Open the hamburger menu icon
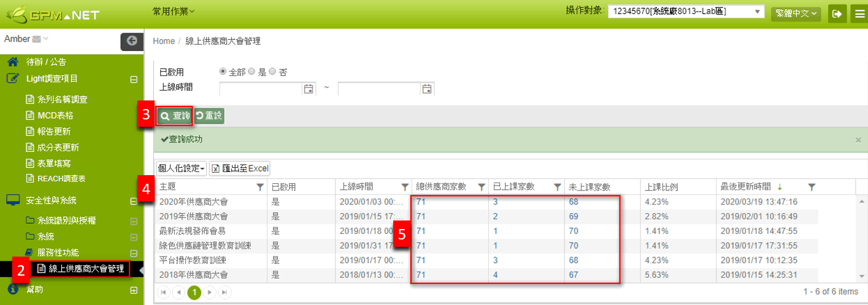The width and height of the screenshot is (868, 305). click(859, 13)
